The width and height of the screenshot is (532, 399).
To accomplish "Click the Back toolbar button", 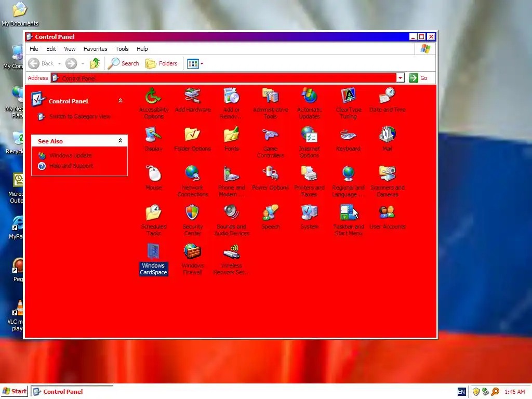I will click(x=41, y=63).
